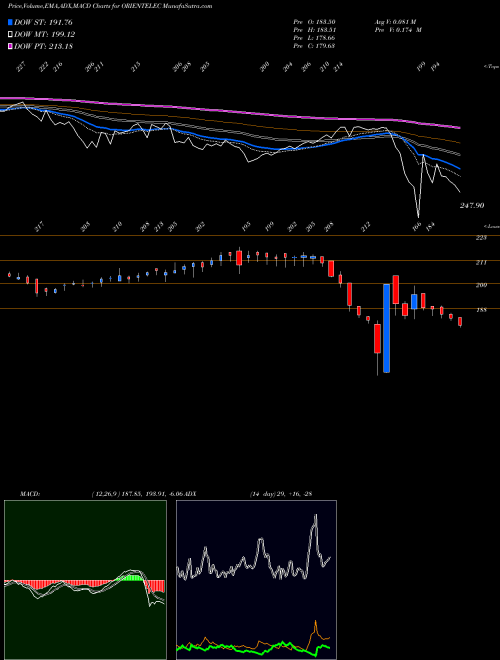Click the 'Pre C: 179.68' value
This screenshot has width=500, height=660.
[314, 46]
